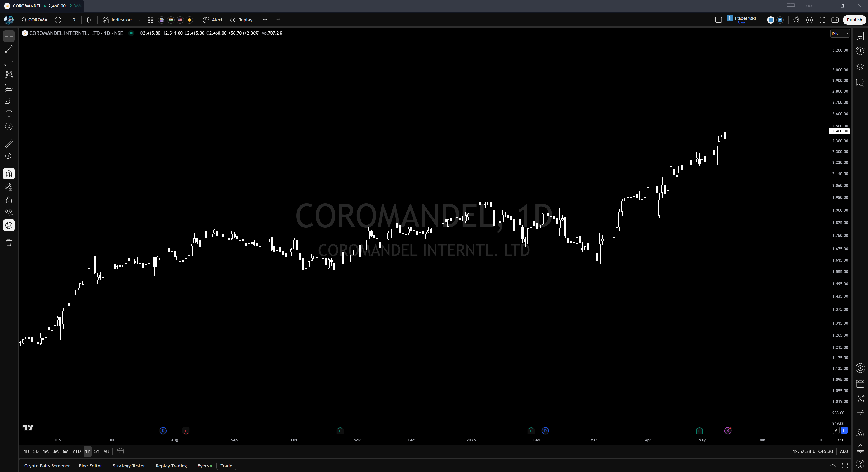Open the INR currency dropdown
Screen dimensions: 868x472
point(840,33)
